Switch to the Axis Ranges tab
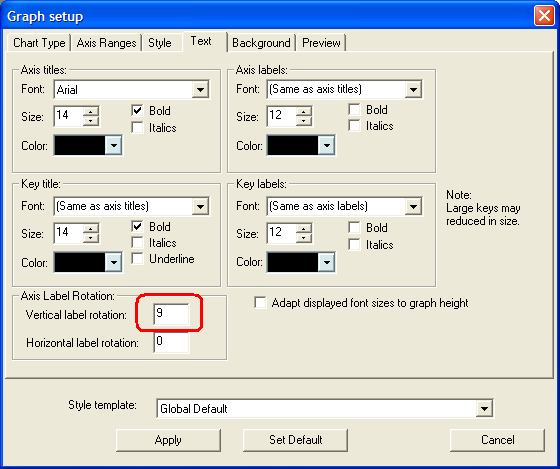This screenshot has width=560, height=469. click(106, 43)
